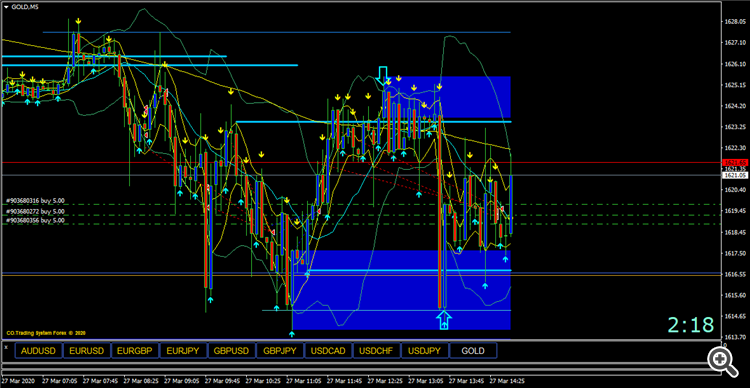Click the large cyan up arrow signal

444,320
